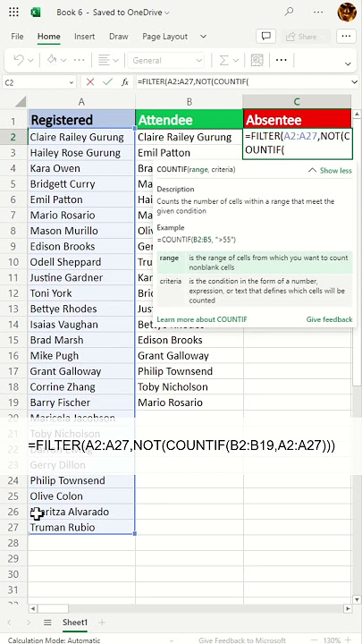Open Learn more about COUNTIF link
The height and width of the screenshot is (644, 362).
pos(202,319)
